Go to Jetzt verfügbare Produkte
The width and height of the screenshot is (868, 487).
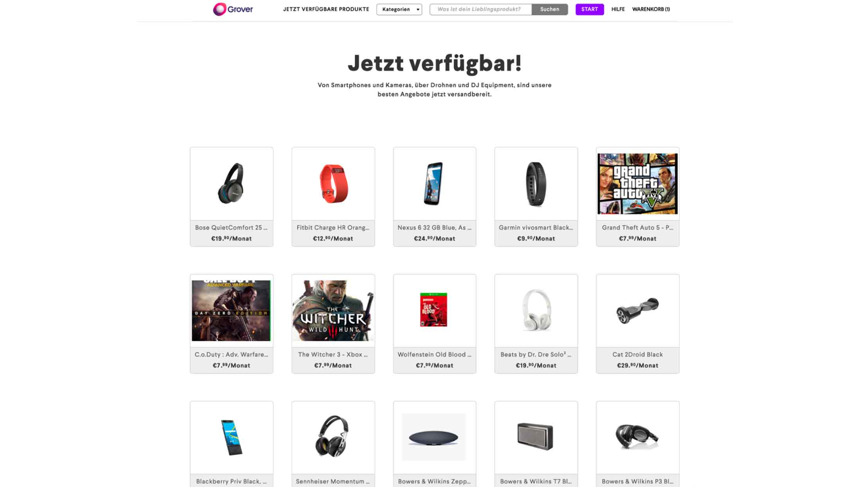click(326, 9)
